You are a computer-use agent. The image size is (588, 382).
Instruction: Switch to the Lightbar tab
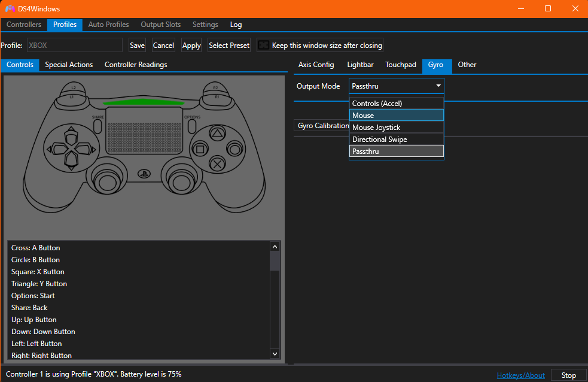[360, 65]
